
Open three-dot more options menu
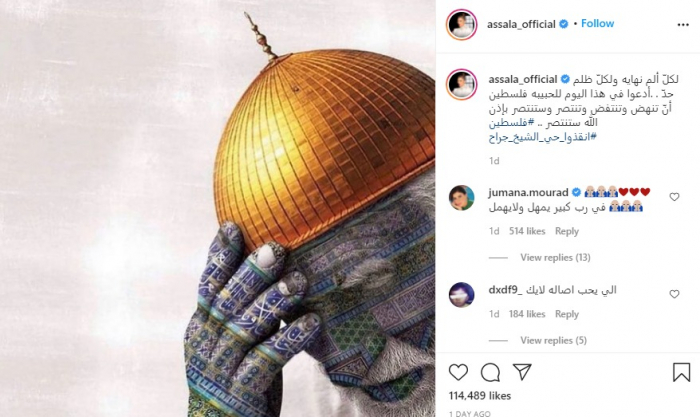click(x=683, y=25)
